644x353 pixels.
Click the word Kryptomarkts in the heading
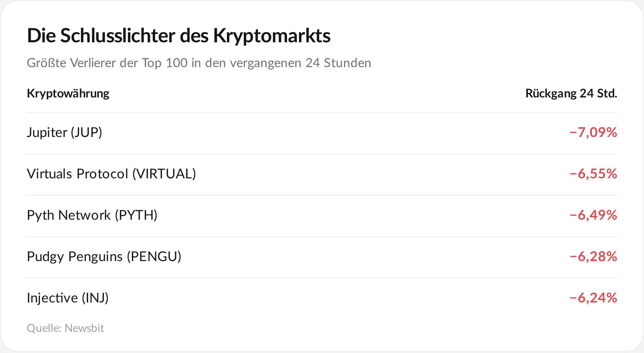(x=272, y=36)
